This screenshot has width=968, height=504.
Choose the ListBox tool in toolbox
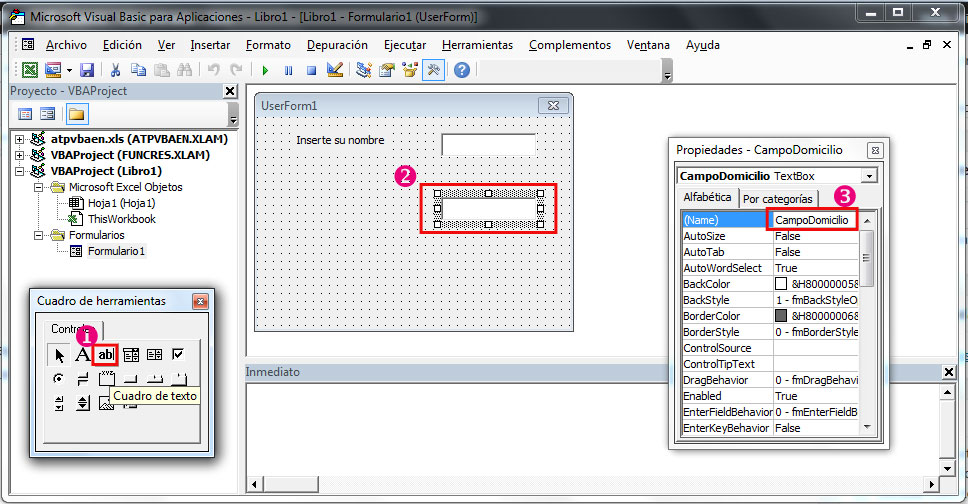point(154,355)
